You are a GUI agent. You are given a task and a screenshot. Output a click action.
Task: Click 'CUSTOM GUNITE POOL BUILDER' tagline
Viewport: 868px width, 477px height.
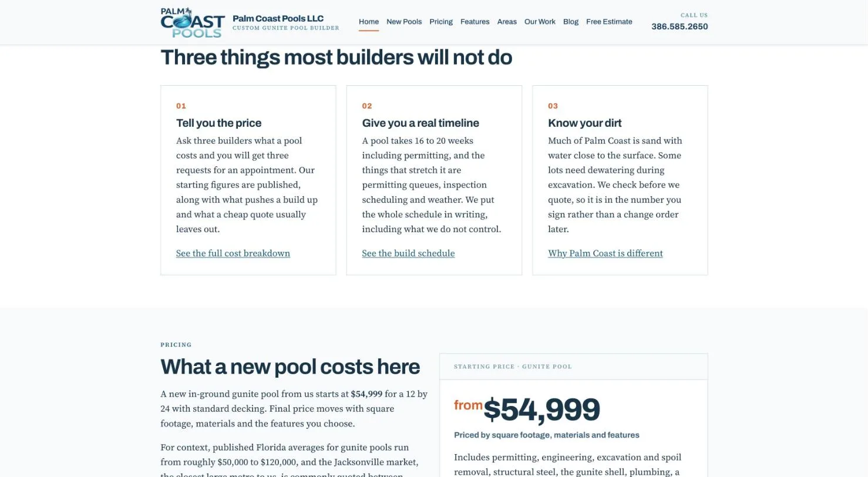pyautogui.click(x=286, y=28)
